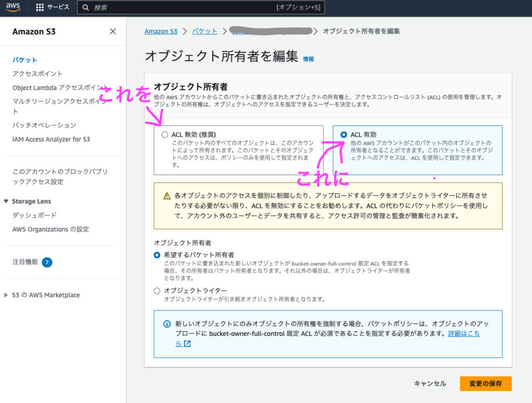The height and width of the screenshot is (403, 532).
Task: Choose オブジェクトライター radio option
Action: coord(157,291)
